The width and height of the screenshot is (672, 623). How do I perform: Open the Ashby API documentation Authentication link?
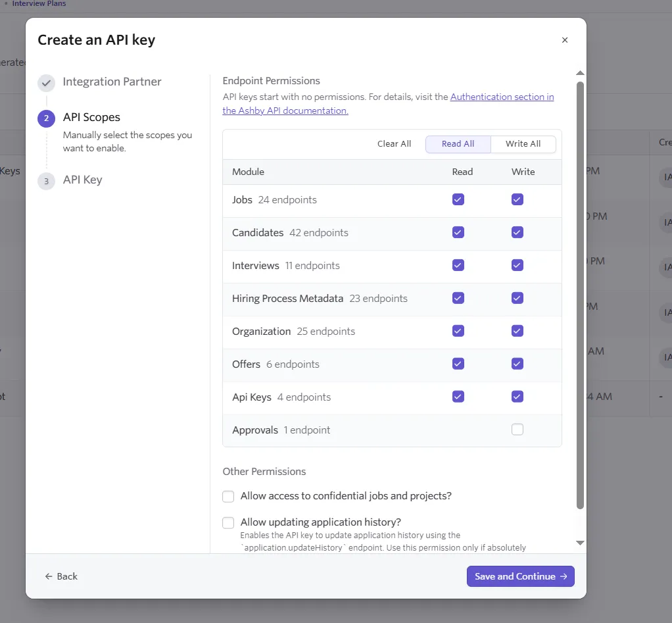point(389,104)
